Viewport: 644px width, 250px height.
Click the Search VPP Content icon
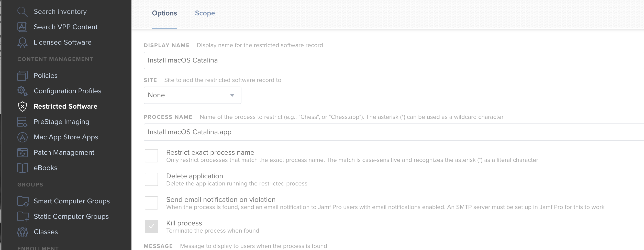click(23, 27)
